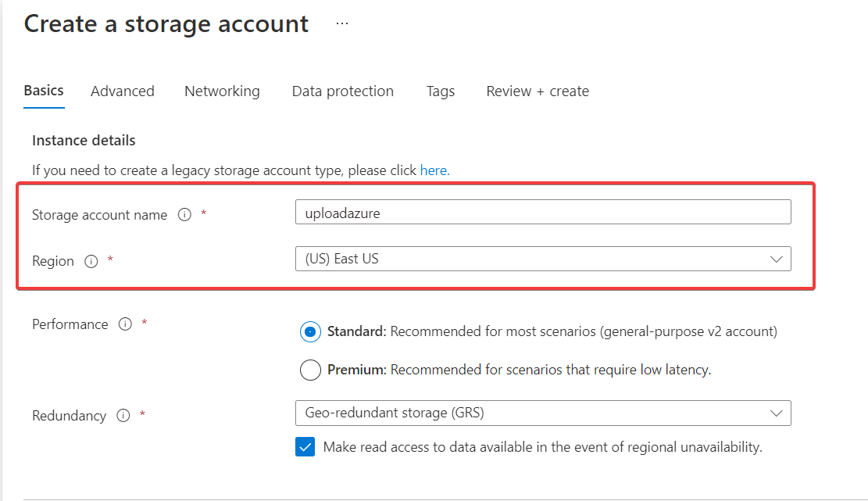Click info icon next to Performance label

tap(125, 324)
